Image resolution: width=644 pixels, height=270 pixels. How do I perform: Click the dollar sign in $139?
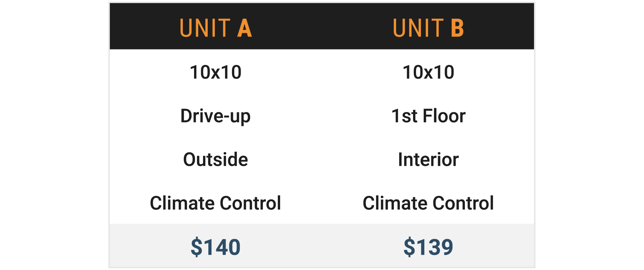(409, 247)
